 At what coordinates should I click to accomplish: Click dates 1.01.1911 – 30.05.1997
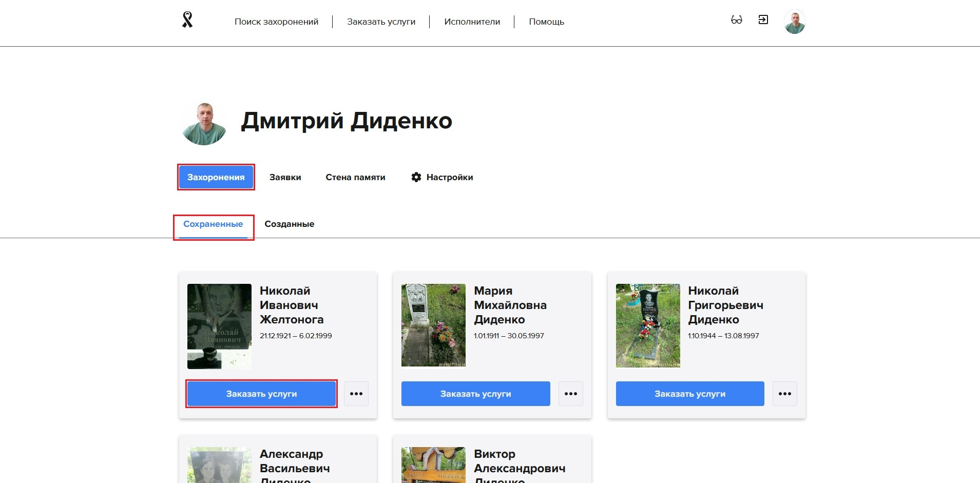[x=509, y=336]
